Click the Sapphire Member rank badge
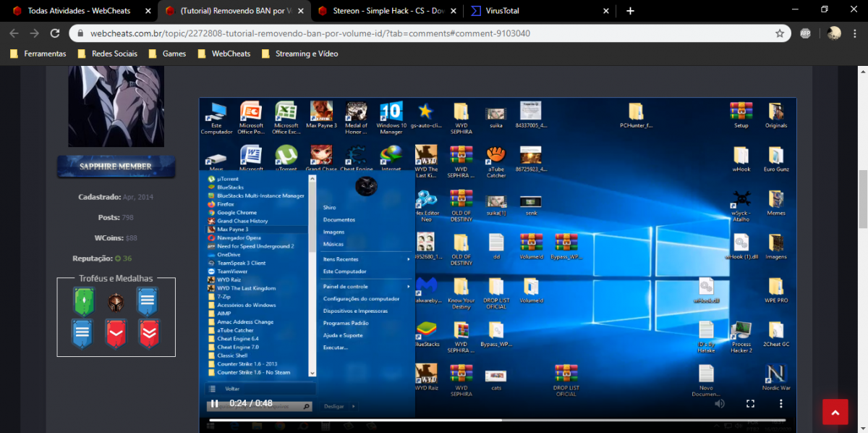The width and height of the screenshot is (868, 433). click(x=116, y=167)
